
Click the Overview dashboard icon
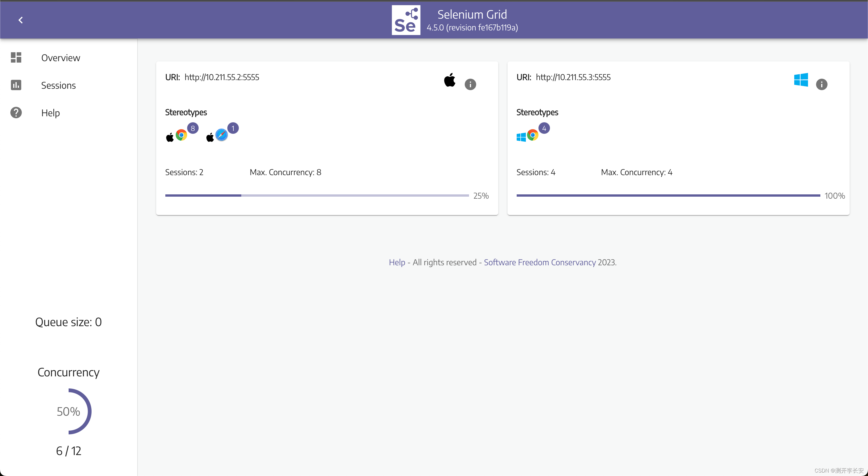[x=16, y=58]
